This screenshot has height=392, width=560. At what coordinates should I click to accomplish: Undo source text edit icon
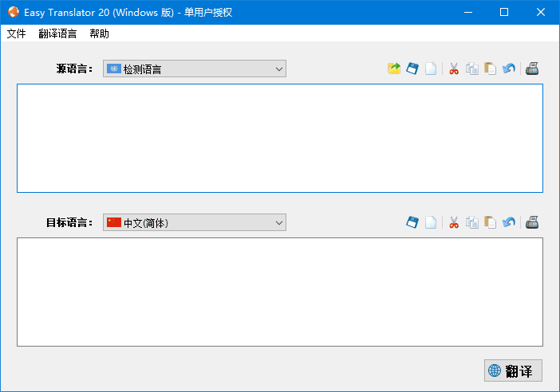pyautogui.click(x=509, y=69)
